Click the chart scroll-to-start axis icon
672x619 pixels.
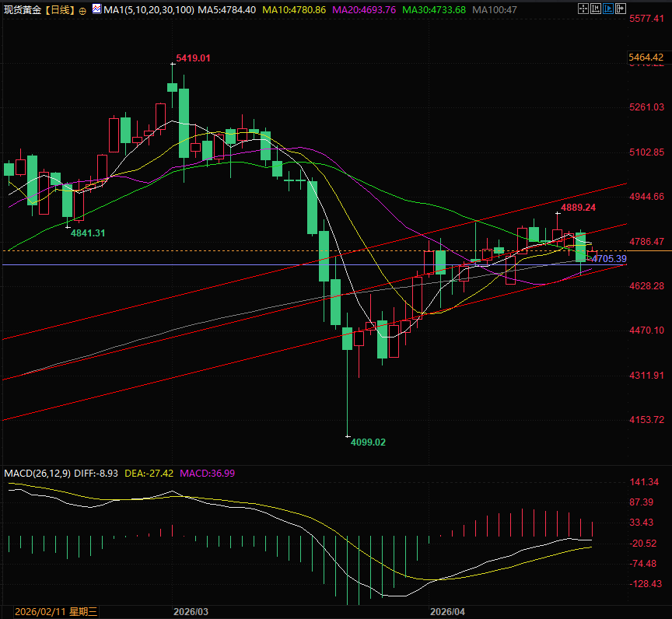(595, 9)
